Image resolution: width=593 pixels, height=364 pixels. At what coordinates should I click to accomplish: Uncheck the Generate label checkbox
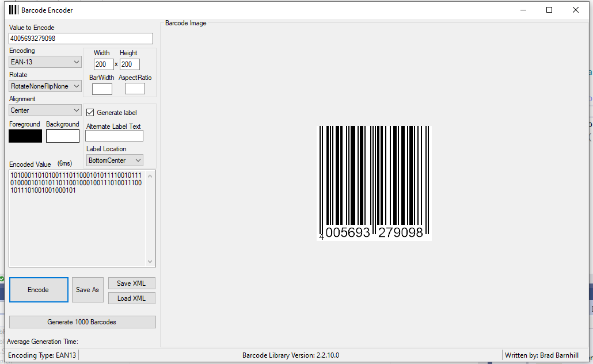(x=90, y=113)
